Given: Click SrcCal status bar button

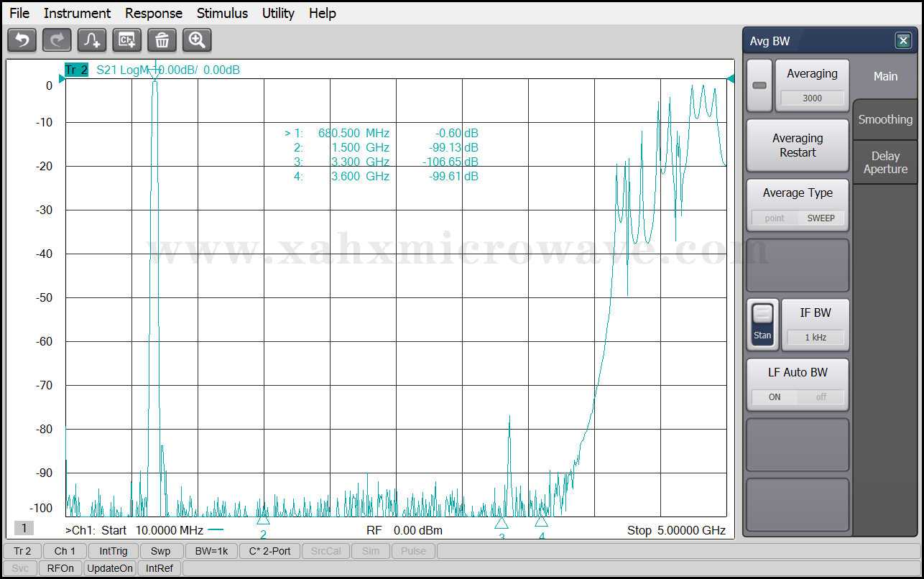Looking at the screenshot, I should click(x=326, y=551).
